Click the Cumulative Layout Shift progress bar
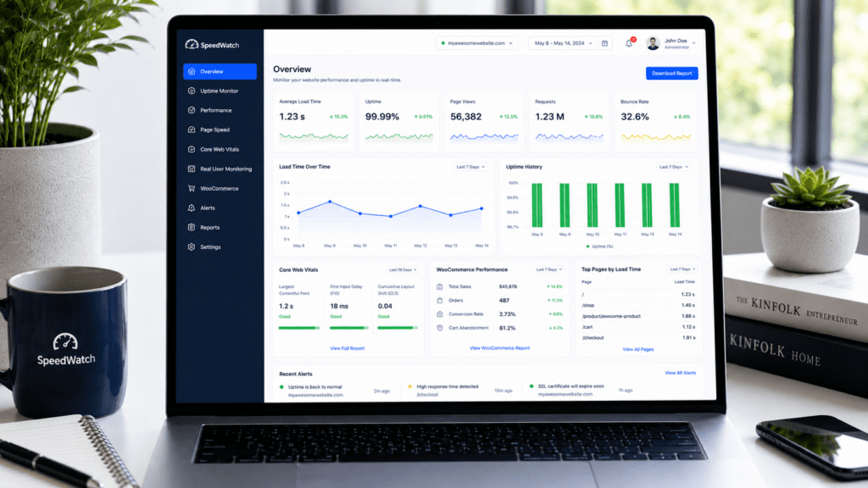Image resolution: width=868 pixels, height=488 pixels. click(398, 328)
